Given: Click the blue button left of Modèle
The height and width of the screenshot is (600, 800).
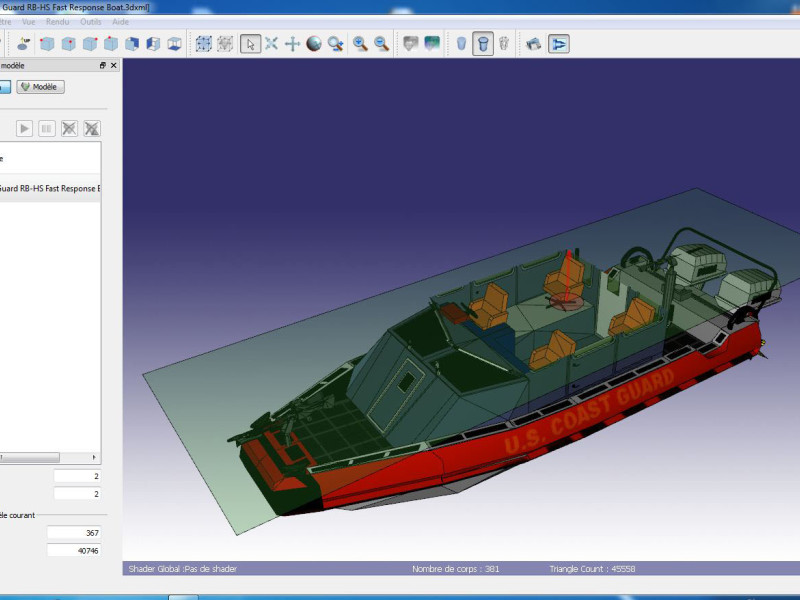Looking at the screenshot, I should point(5,87).
